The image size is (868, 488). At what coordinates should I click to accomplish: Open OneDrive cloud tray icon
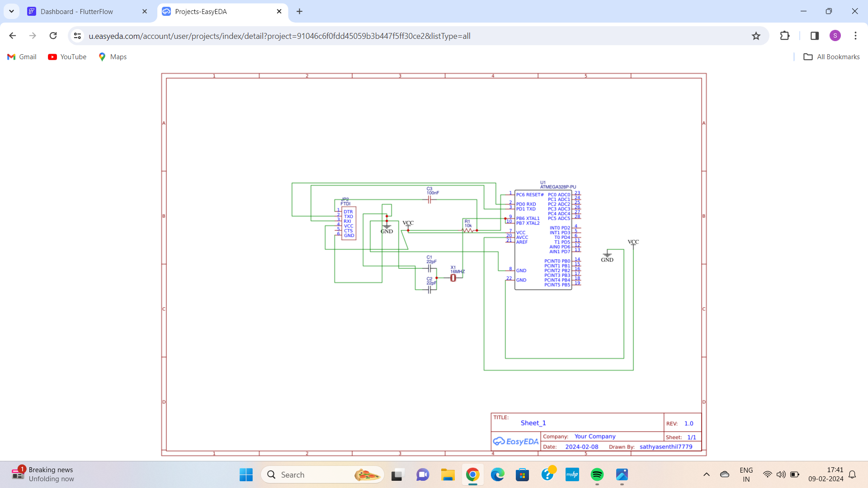[724, 474]
